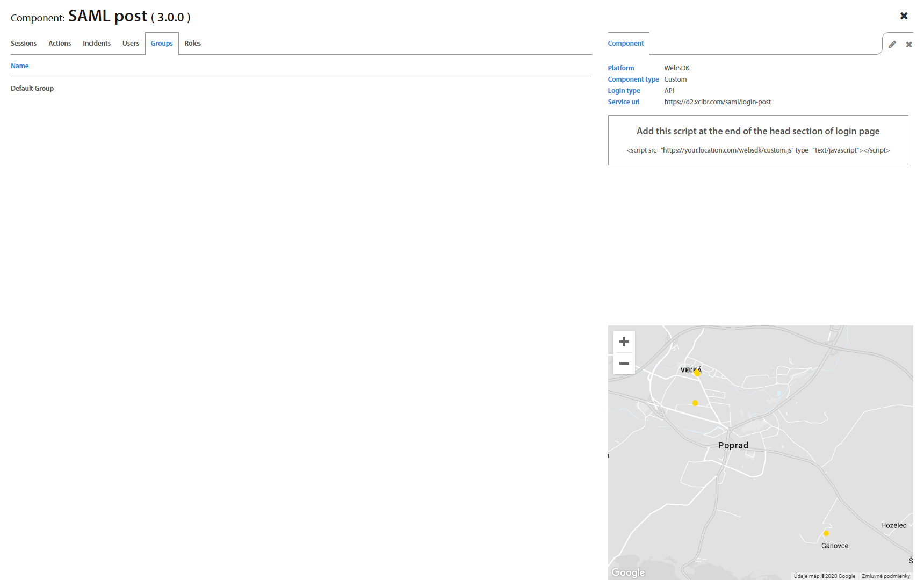
Task: Open Zmluvné podmienky map terms link
Action: click(885, 576)
